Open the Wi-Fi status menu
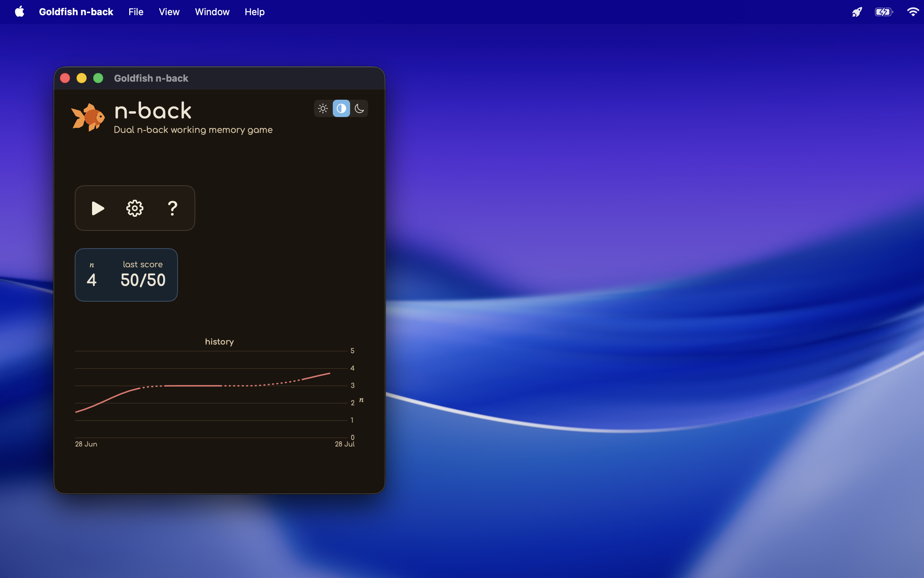The image size is (924, 578). (x=913, y=12)
